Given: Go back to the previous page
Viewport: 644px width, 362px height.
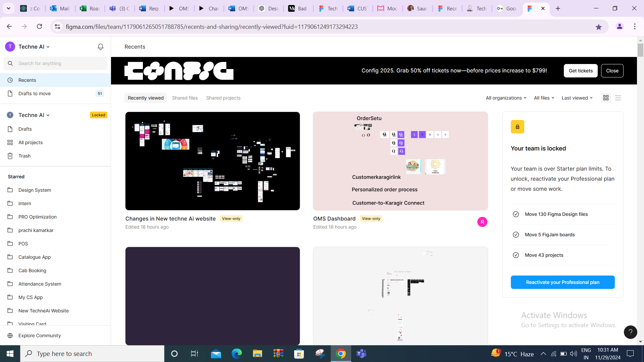Looking at the screenshot, I should (9, 26).
